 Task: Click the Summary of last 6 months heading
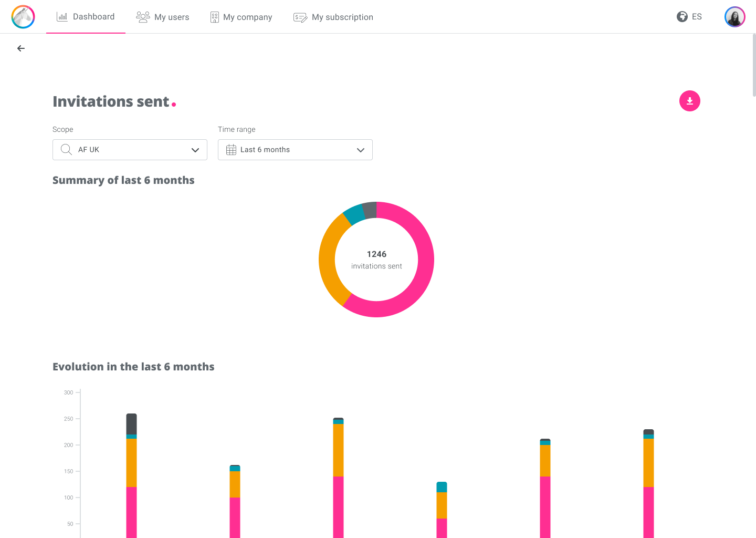[123, 180]
